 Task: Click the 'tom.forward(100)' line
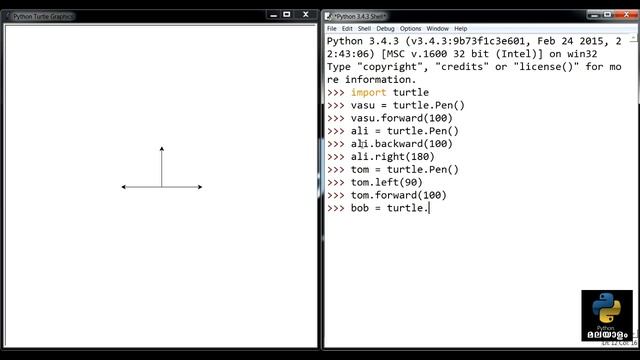coord(399,195)
